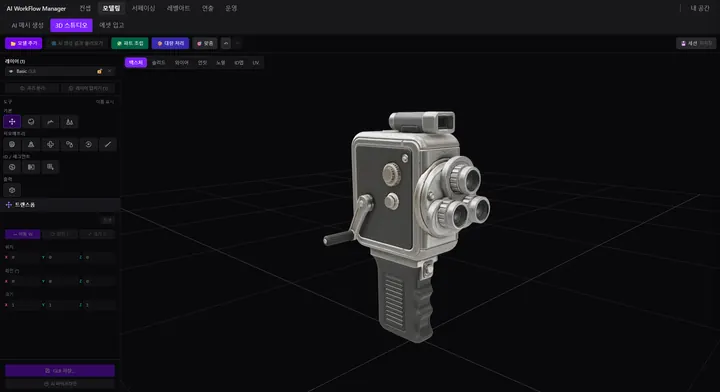Switch to the AI 메시 생성 tab

(27, 25)
